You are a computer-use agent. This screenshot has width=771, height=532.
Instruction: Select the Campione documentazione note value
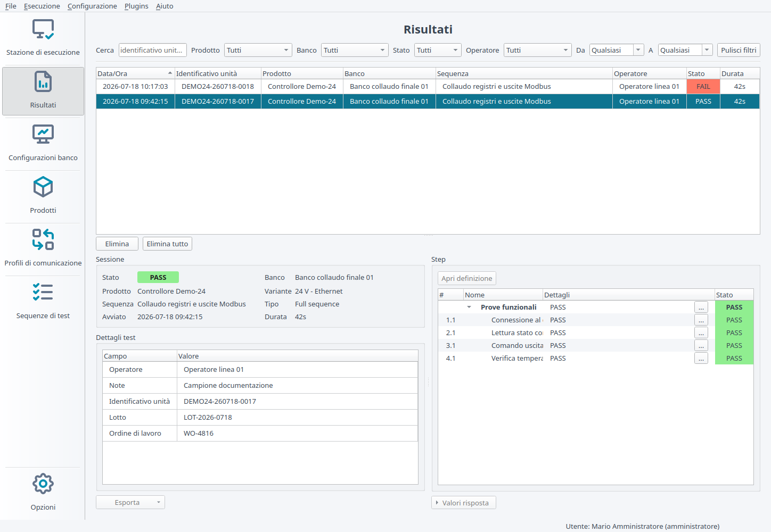(297, 385)
